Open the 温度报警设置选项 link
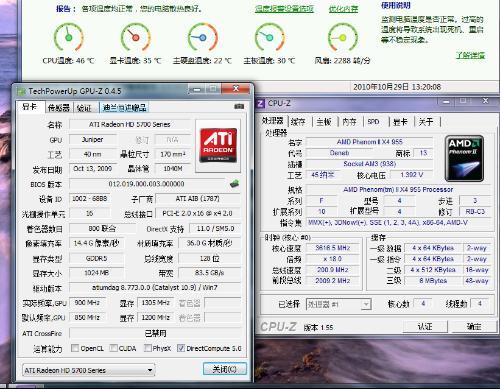 coord(284,9)
